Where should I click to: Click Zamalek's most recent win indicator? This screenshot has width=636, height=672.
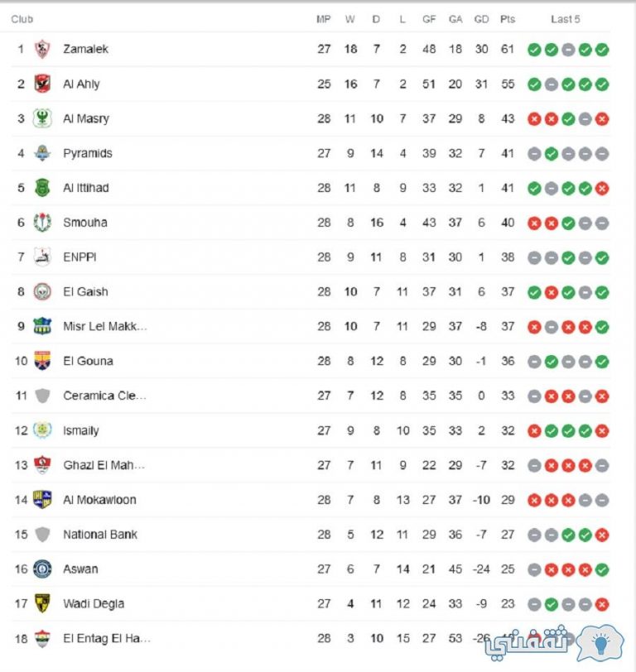pos(602,50)
